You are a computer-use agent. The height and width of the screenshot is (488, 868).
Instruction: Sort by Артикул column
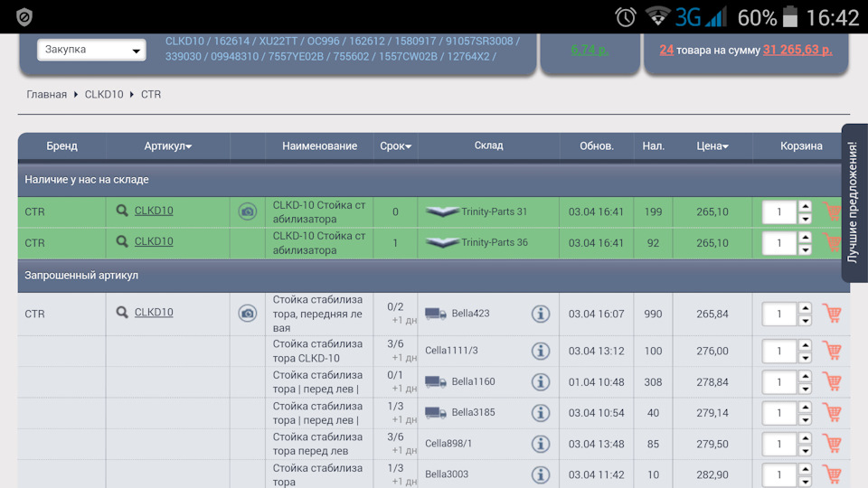pyautogui.click(x=167, y=145)
